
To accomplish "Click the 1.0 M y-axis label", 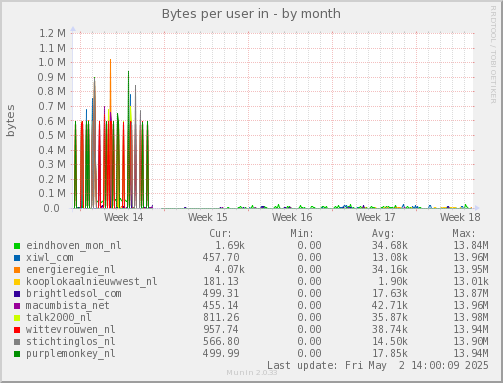I will click(52, 62).
